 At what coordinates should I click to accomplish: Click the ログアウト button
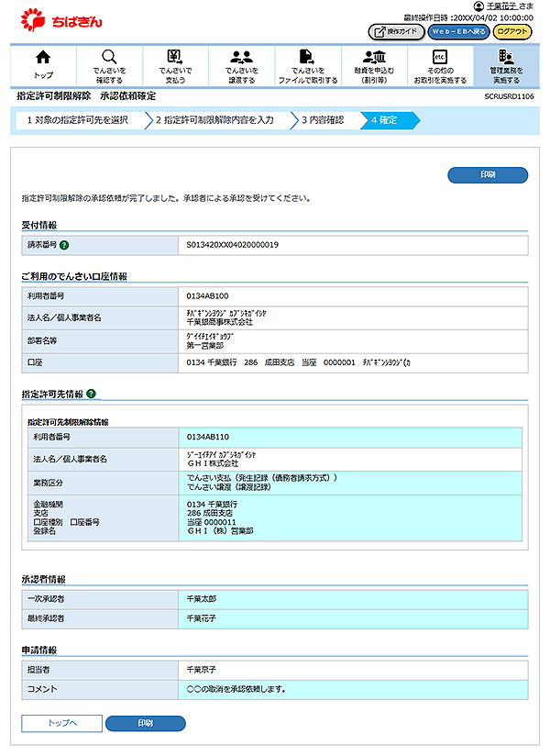(512, 32)
